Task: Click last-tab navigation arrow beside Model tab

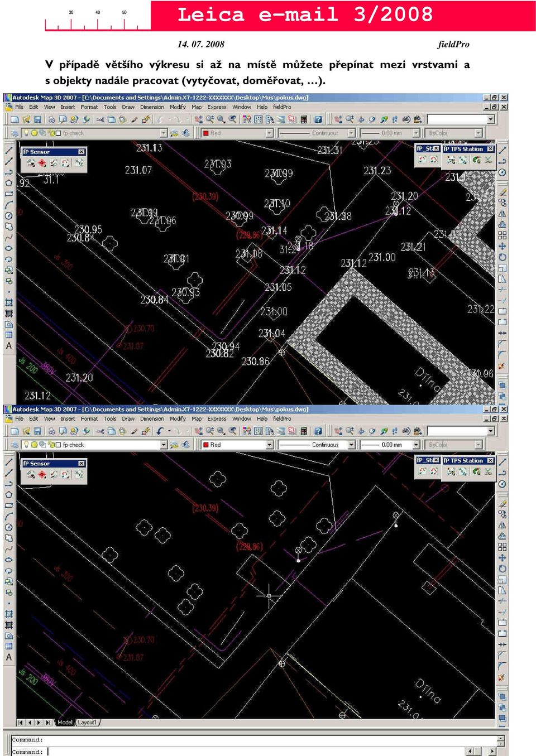Action: [x=48, y=723]
